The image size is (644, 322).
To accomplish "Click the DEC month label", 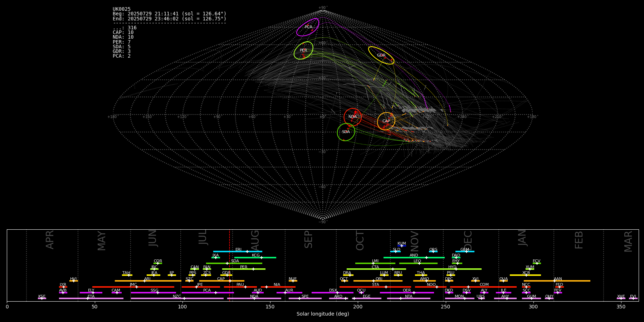I will tap(468, 240).
